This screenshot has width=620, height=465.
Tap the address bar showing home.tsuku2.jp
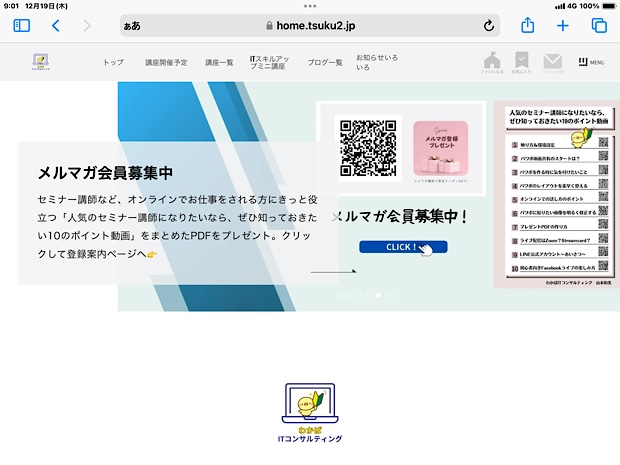coord(310,26)
